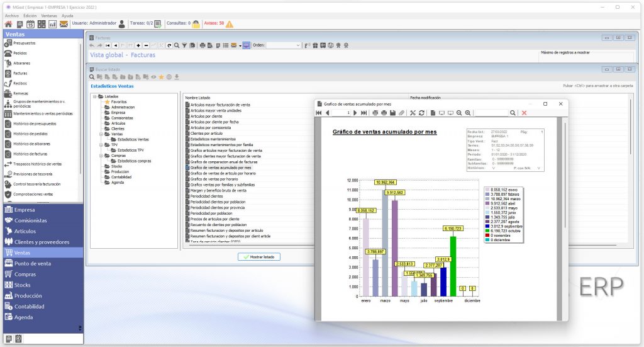
Task: Click the filter funnel icon in Facturas toolbar
Action: tap(184, 45)
